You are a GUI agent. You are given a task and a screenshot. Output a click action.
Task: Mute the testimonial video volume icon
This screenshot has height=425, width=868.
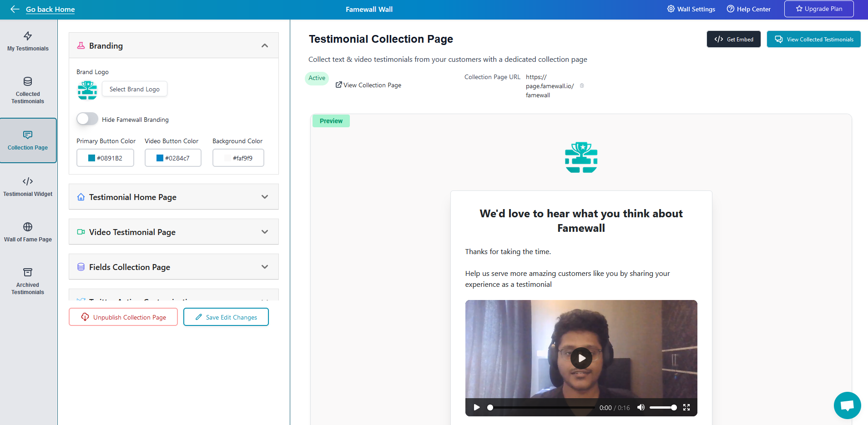(641, 407)
